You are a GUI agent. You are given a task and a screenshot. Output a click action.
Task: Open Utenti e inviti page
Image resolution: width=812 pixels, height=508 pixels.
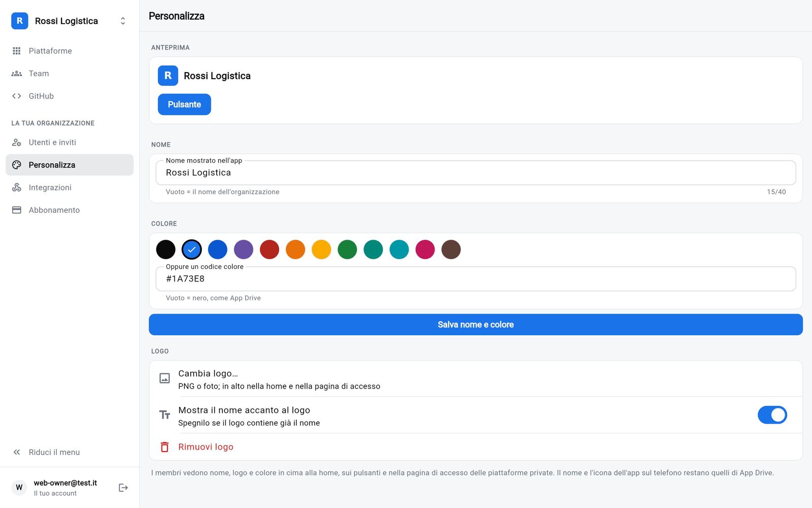click(70, 142)
